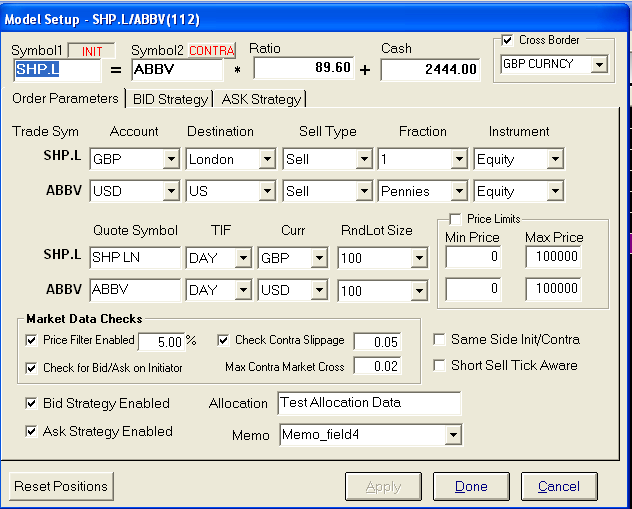Open SHP.L Instrument dropdown

(x=555, y=159)
